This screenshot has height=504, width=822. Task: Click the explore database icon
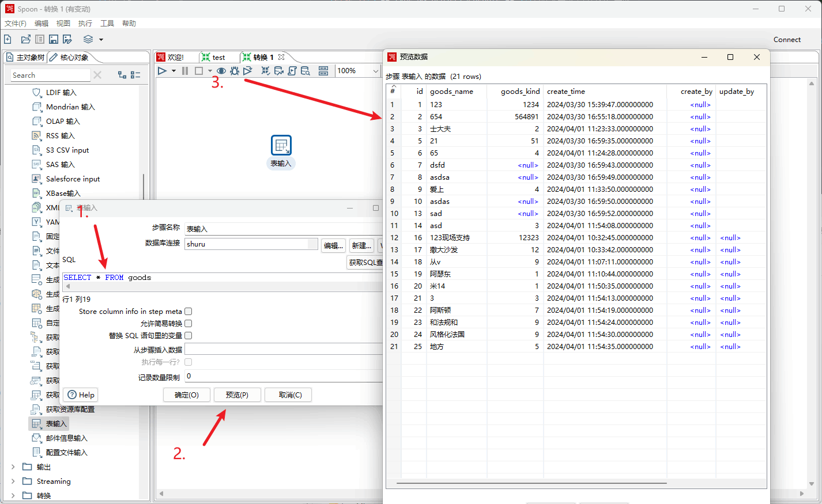306,71
